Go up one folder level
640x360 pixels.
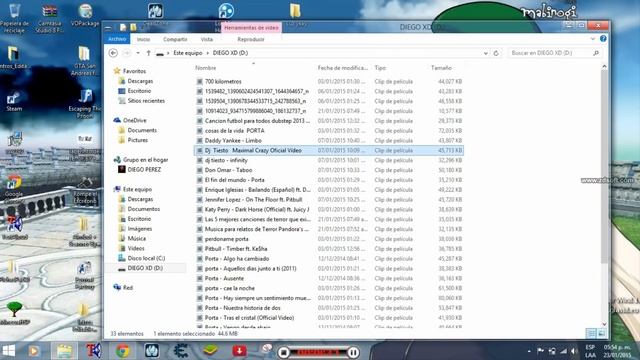coord(149,53)
